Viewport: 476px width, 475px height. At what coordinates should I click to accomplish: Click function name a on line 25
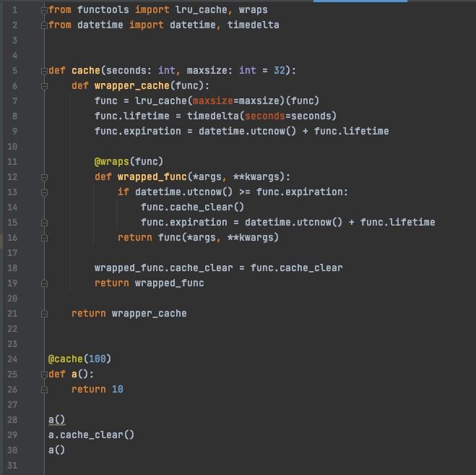point(74,375)
